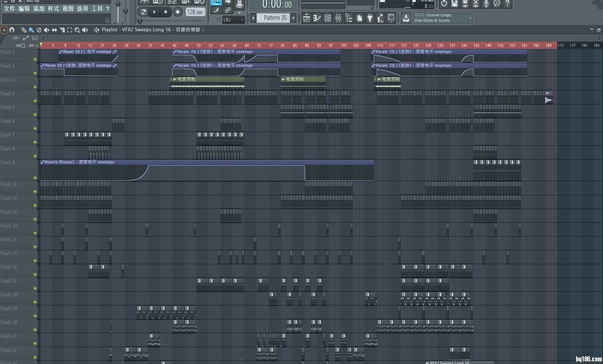
Task: Open the 视图 menu
Action: click(x=68, y=8)
